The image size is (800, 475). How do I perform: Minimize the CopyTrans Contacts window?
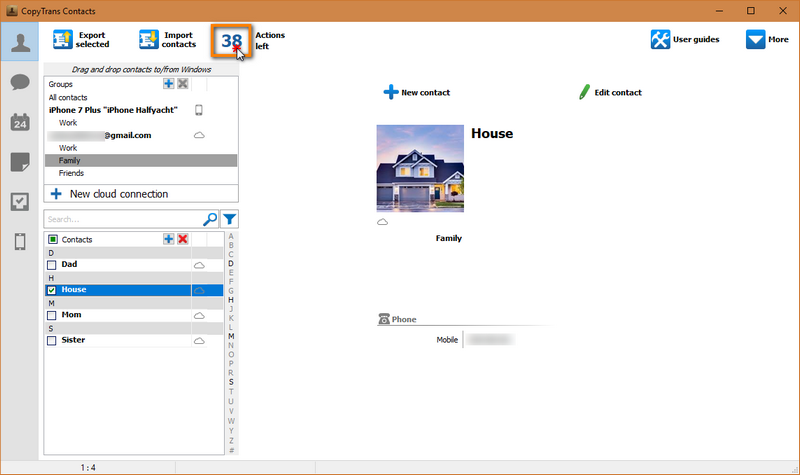point(719,11)
